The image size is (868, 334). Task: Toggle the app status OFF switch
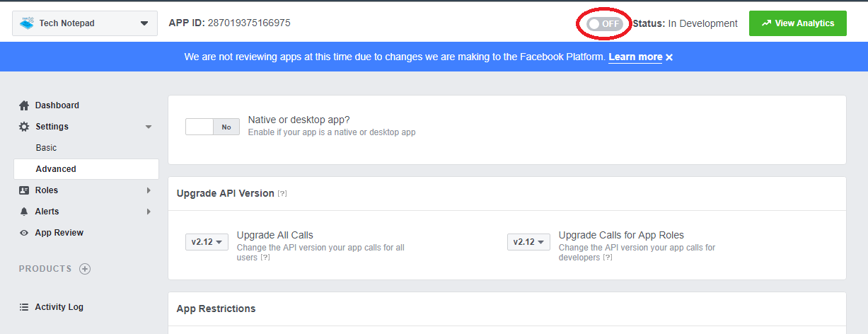coord(605,24)
